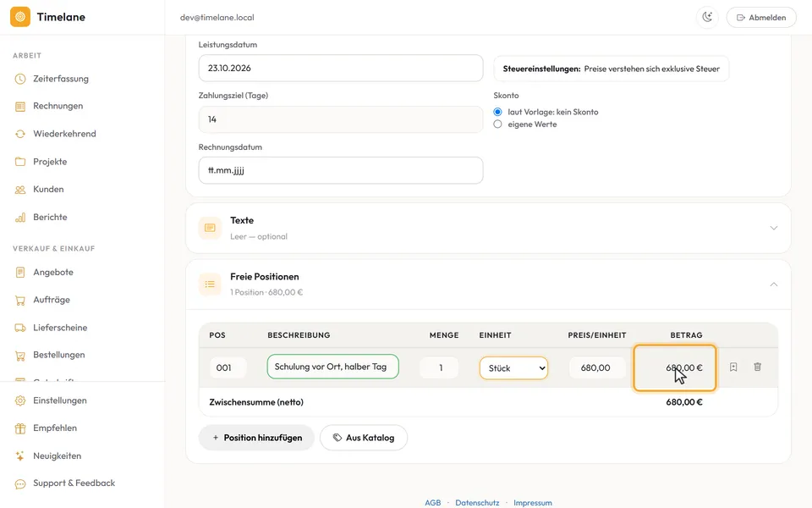Toggle dark mode moon icon
This screenshot has width=812, height=508.
[707, 17]
